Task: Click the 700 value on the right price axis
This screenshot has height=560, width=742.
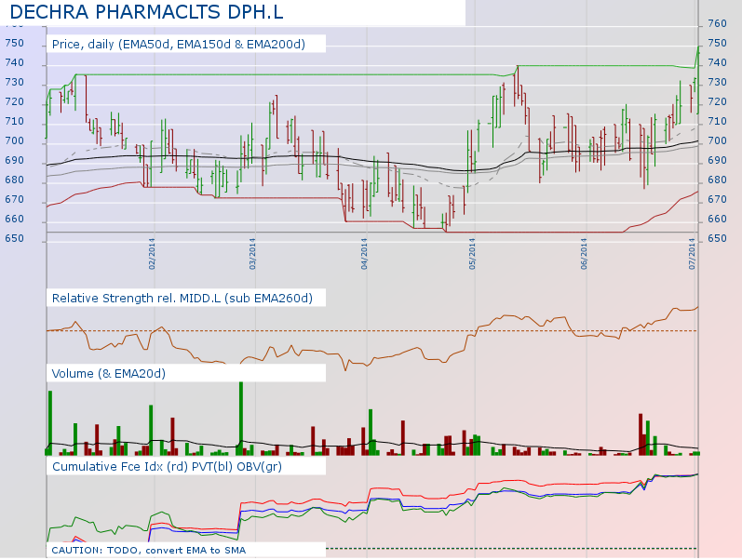Action: (717, 141)
